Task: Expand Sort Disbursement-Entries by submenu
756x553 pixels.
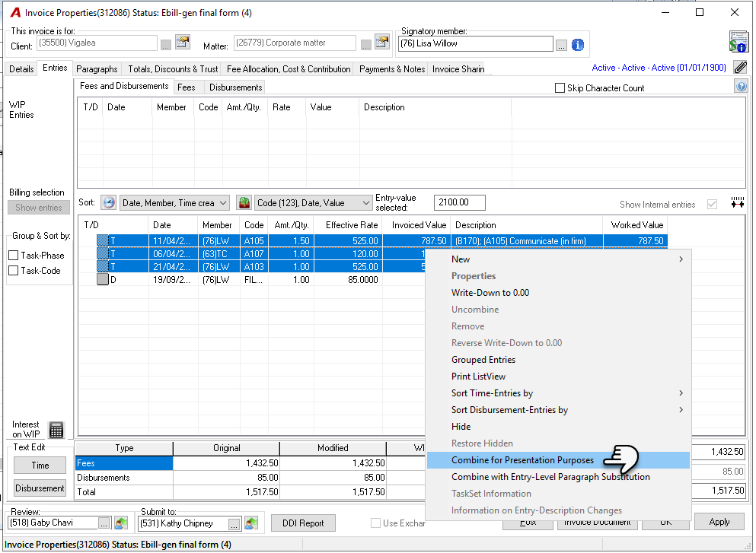Action: (x=558, y=410)
